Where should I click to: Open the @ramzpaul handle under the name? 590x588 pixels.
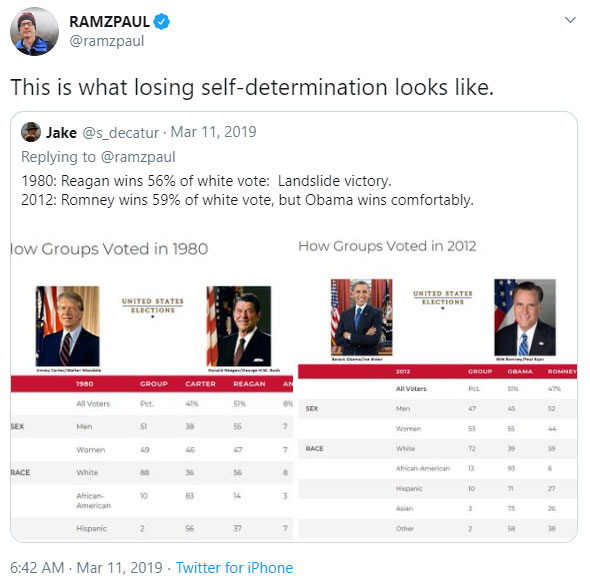(107, 41)
